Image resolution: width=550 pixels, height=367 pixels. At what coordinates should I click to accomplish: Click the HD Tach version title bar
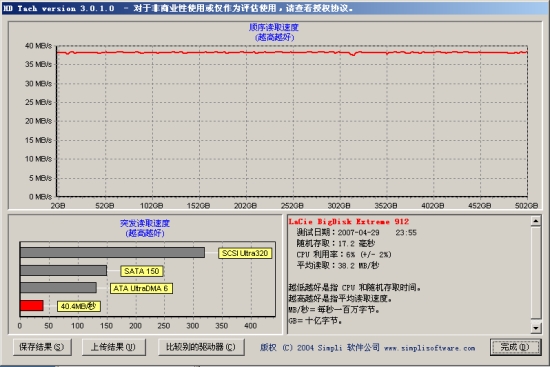[275, 8]
